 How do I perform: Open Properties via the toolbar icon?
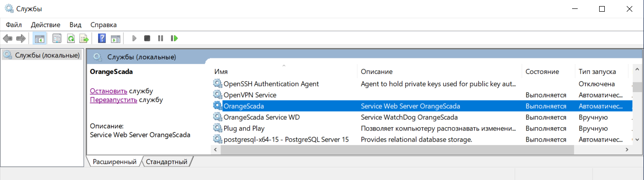point(57,38)
